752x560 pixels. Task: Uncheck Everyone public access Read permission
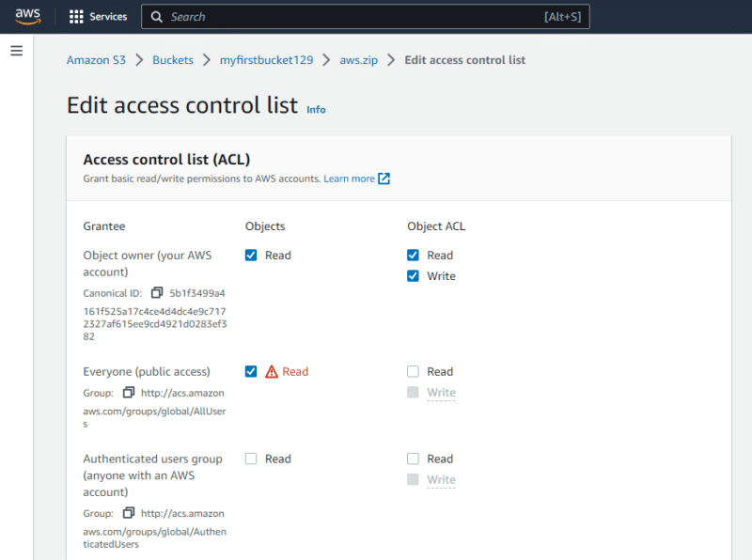(250, 371)
